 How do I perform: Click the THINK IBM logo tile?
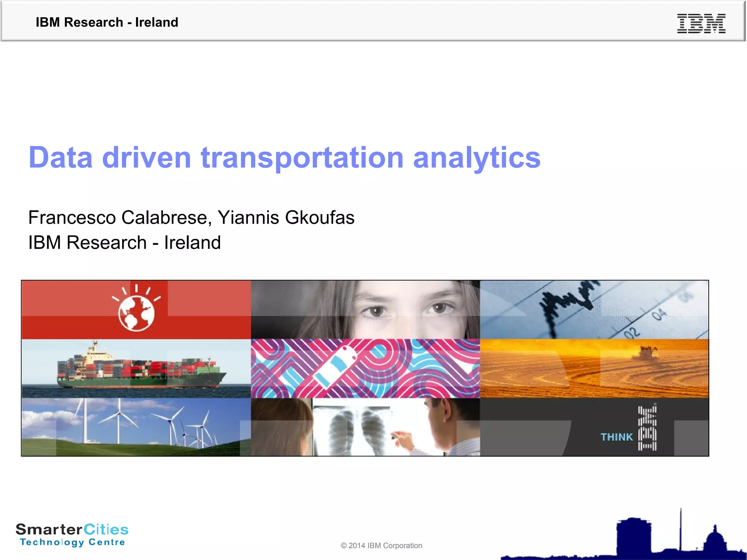click(629, 429)
